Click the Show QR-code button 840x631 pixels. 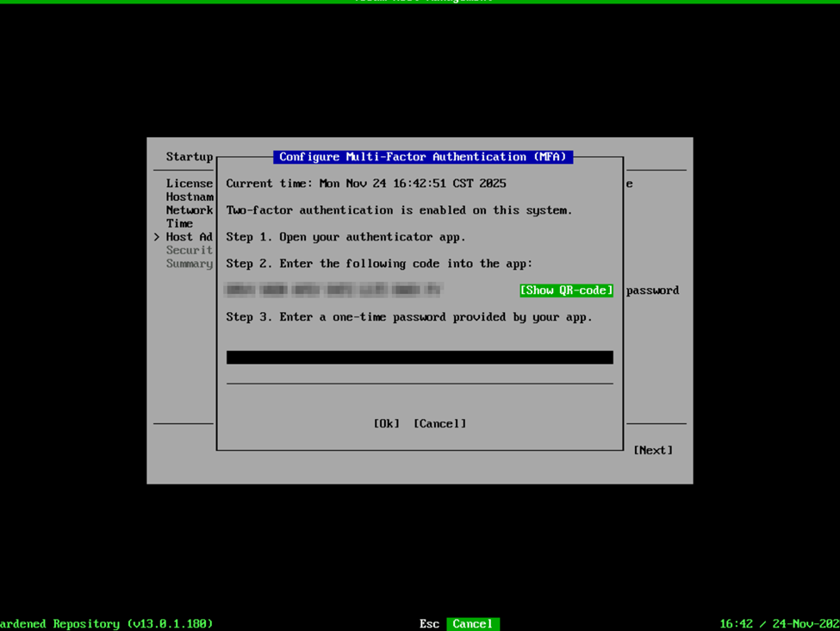(x=566, y=291)
